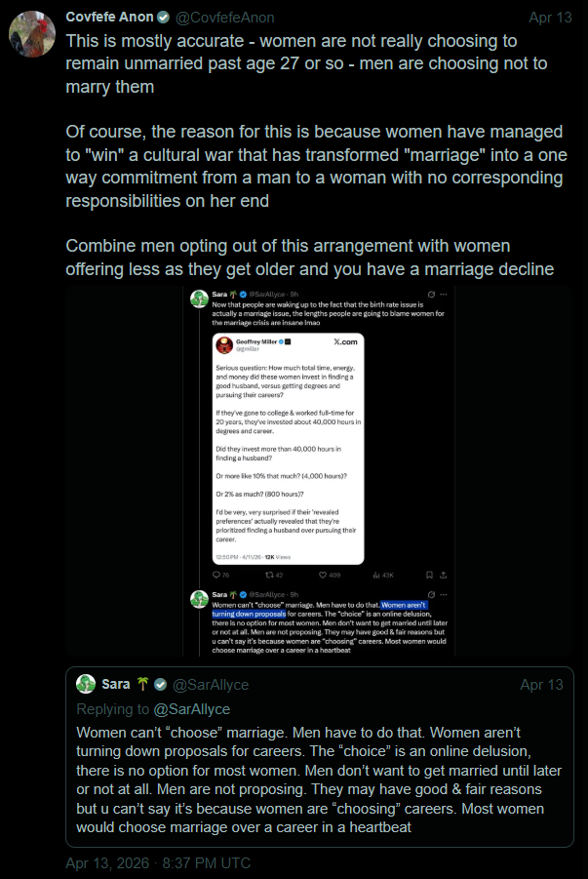Open the @CovfefeAnon handle link
Image resolution: width=588 pixels, height=879 pixels.
[x=225, y=18]
